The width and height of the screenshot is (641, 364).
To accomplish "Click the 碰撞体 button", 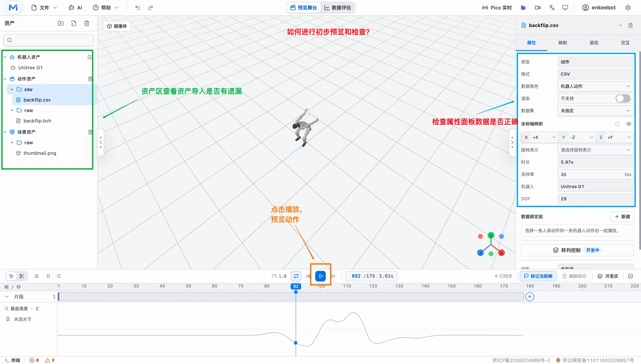I will click(117, 26).
